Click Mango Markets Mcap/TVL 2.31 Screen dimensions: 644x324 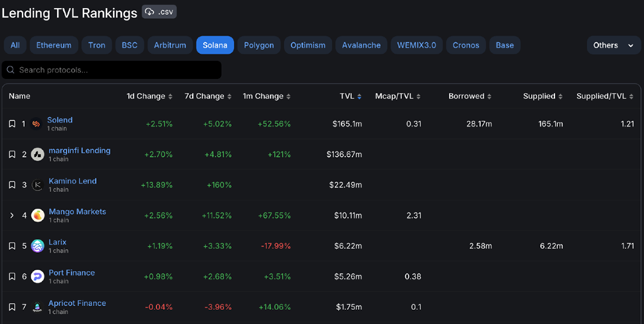[414, 215]
